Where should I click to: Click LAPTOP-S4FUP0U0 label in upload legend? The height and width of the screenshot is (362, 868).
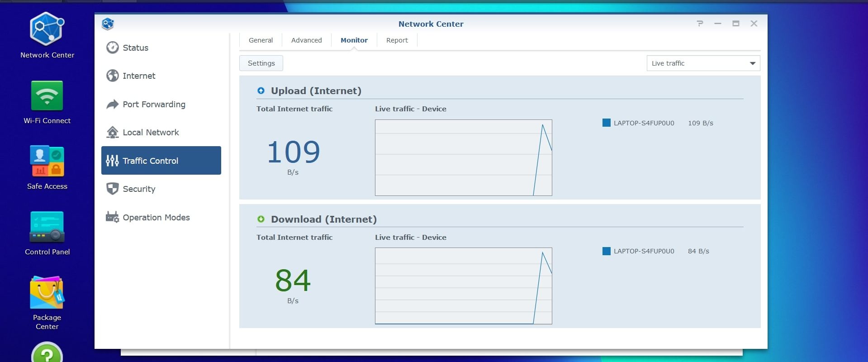pyautogui.click(x=644, y=123)
